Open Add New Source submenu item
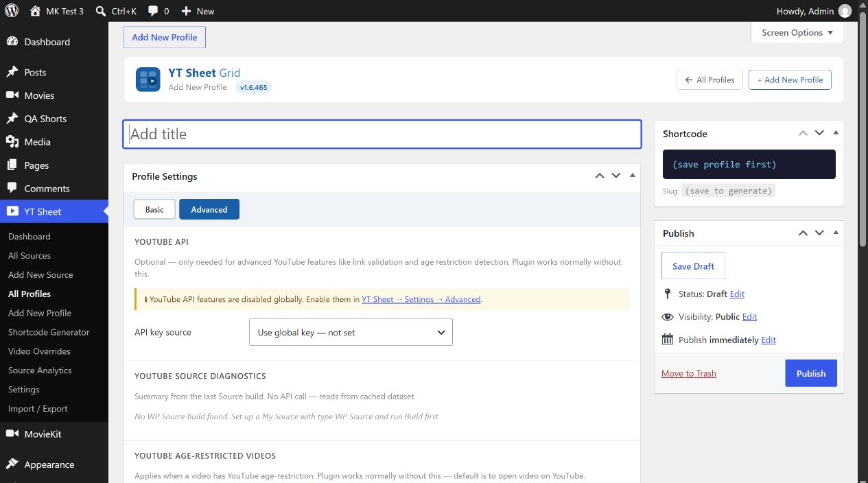868x483 pixels. (x=40, y=274)
